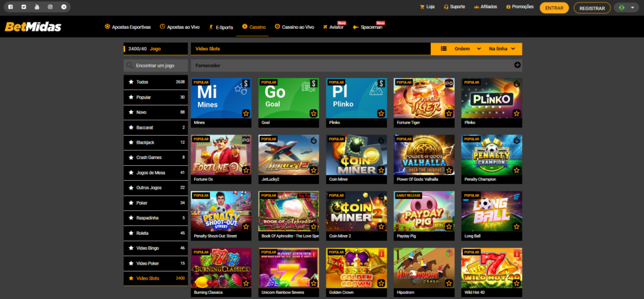This screenshot has width=644, height=299.
Task: Go to Apostas Esportivas
Action: (x=128, y=27)
